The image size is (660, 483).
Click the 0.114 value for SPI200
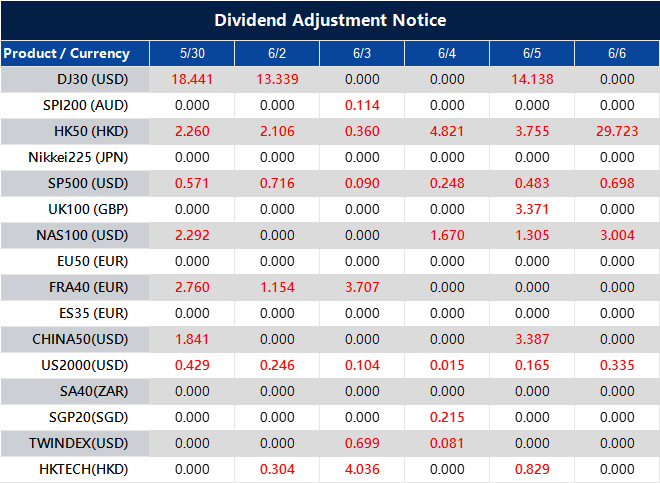click(x=362, y=105)
